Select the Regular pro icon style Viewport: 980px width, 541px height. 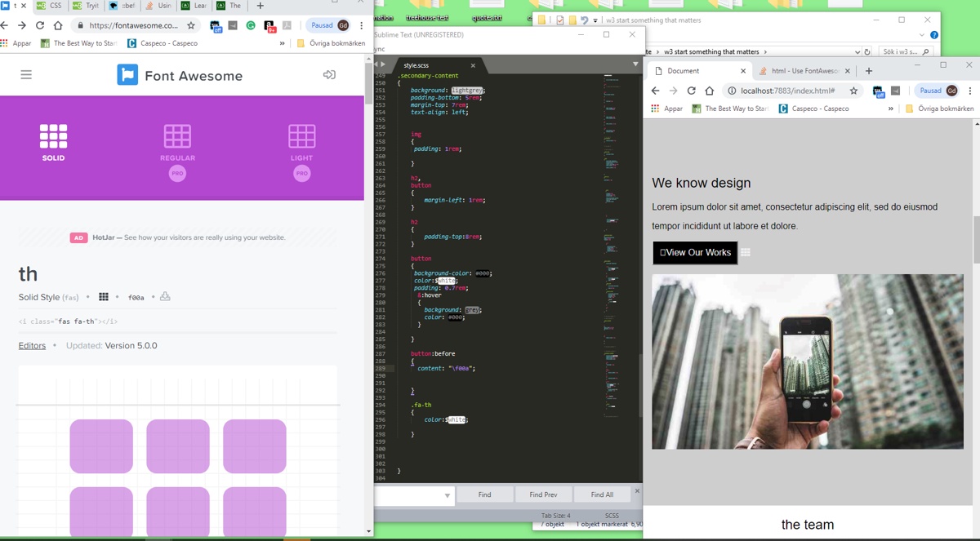(177, 152)
